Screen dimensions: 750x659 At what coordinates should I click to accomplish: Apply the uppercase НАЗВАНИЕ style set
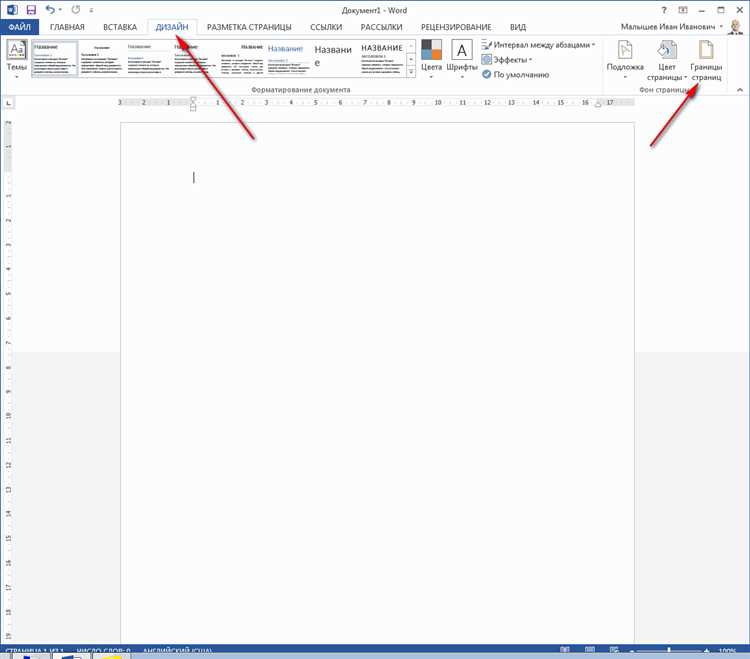click(x=382, y=59)
